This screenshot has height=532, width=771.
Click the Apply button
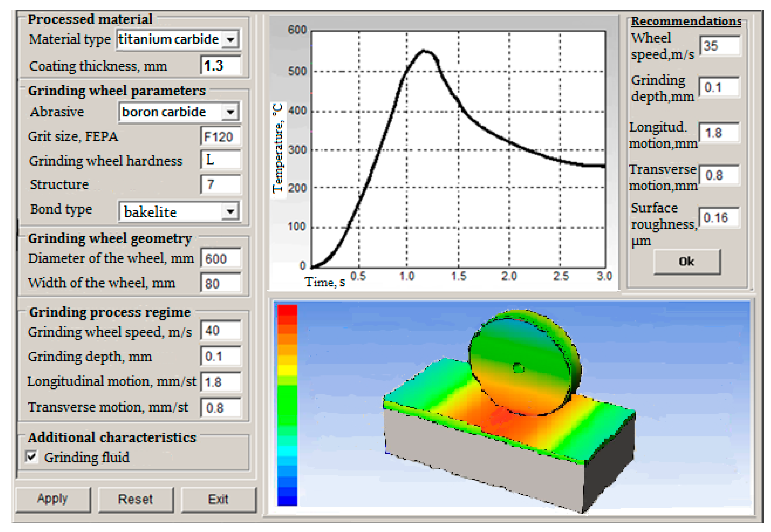[x=53, y=499]
